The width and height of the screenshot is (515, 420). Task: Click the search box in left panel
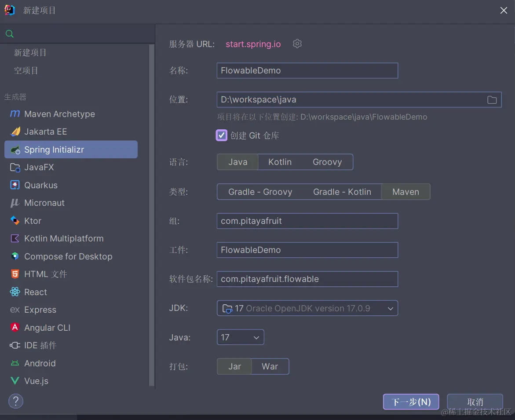(77, 33)
